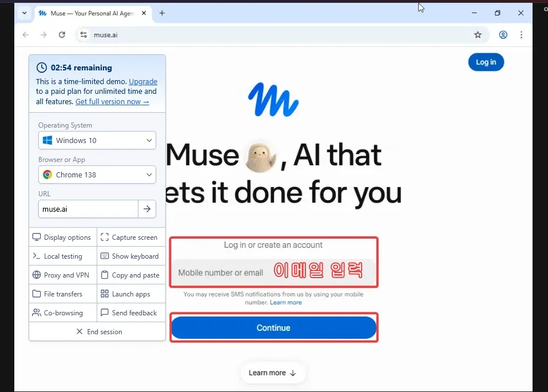This screenshot has height=392, width=548.
Task: Click Send feedback
Action: tap(131, 312)
